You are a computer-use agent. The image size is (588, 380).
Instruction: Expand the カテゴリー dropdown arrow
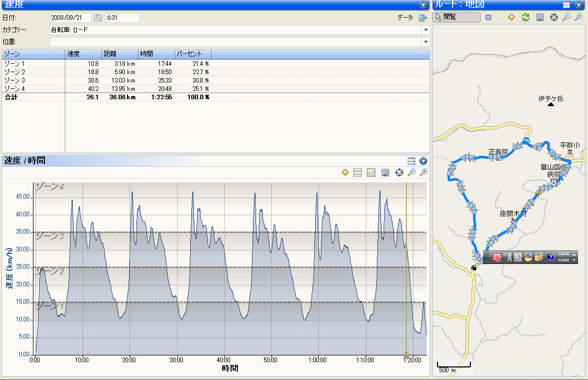(425, 30)
